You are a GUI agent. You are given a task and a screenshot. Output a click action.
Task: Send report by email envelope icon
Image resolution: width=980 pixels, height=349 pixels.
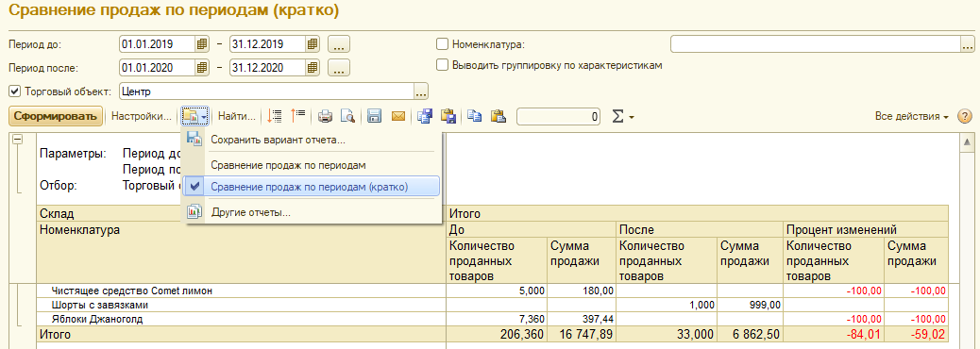398,116
